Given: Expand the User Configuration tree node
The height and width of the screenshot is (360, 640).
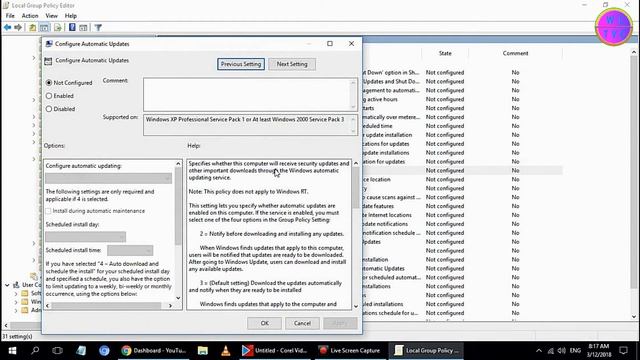Looking at the screenshot, I should pos(7,285).
